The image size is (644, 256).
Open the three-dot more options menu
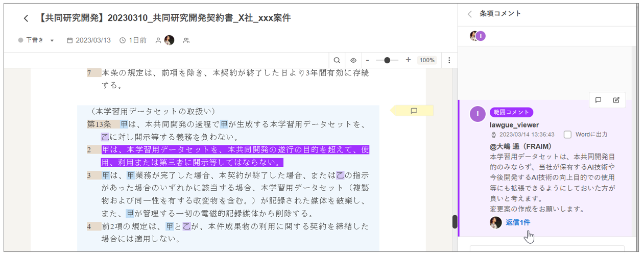tap(449, 60)
